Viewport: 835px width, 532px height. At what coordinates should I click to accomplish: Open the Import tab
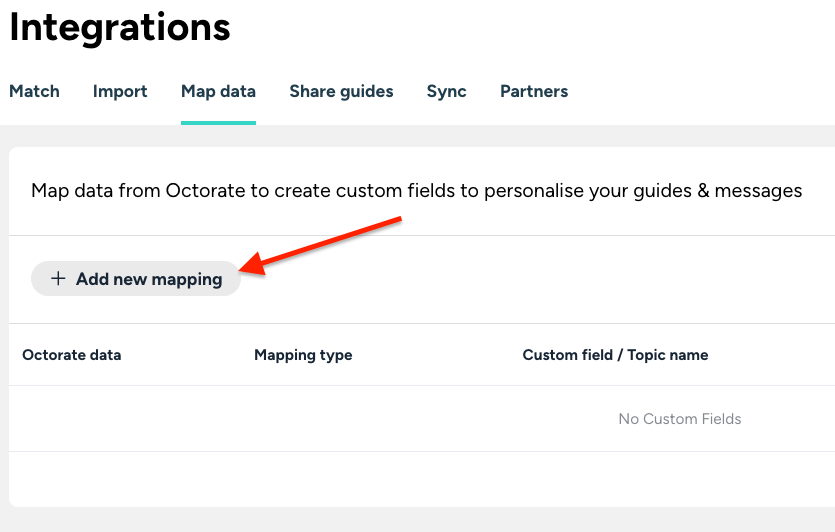point(120,91)
